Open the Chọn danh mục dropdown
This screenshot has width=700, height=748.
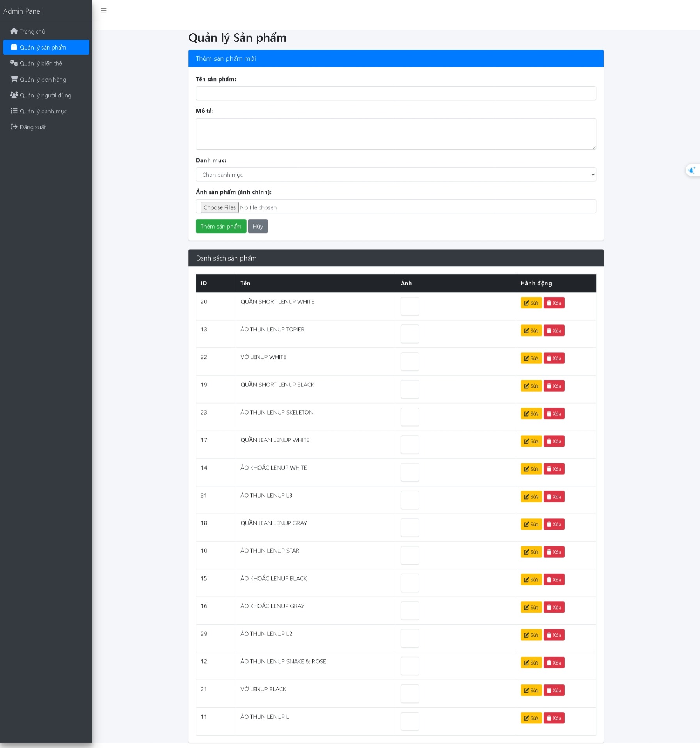coord(396,175)
